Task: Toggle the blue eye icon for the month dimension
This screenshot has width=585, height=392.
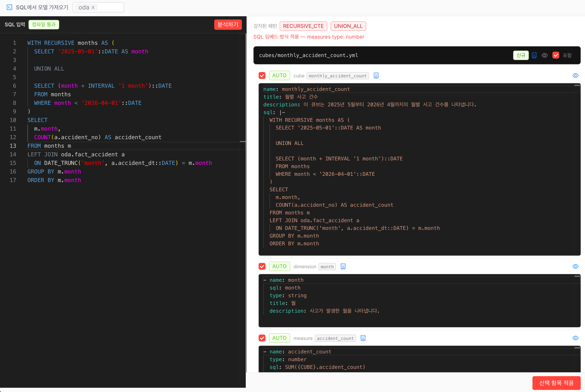Action: click(x=575, y=267)
